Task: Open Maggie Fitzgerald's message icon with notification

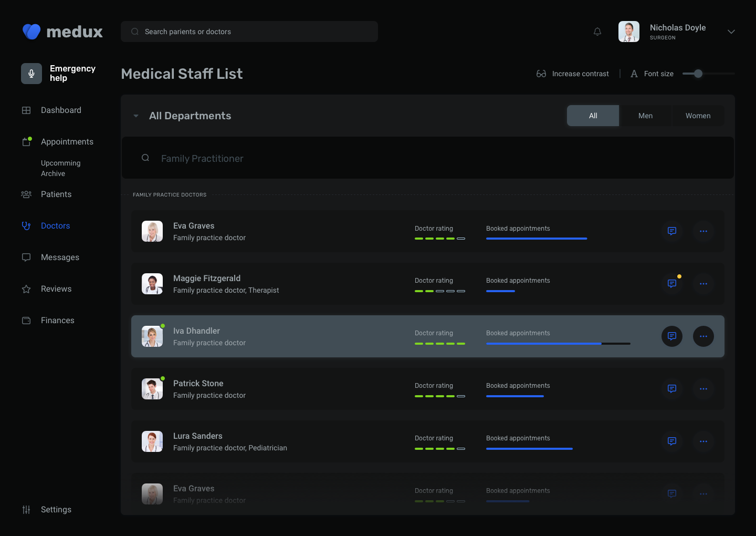Action: 672,284
